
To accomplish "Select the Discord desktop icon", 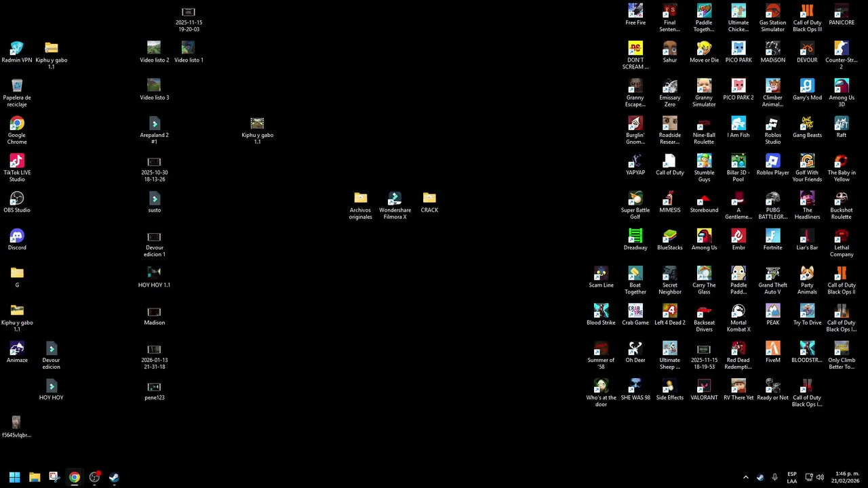I will (x=17, y=239).
